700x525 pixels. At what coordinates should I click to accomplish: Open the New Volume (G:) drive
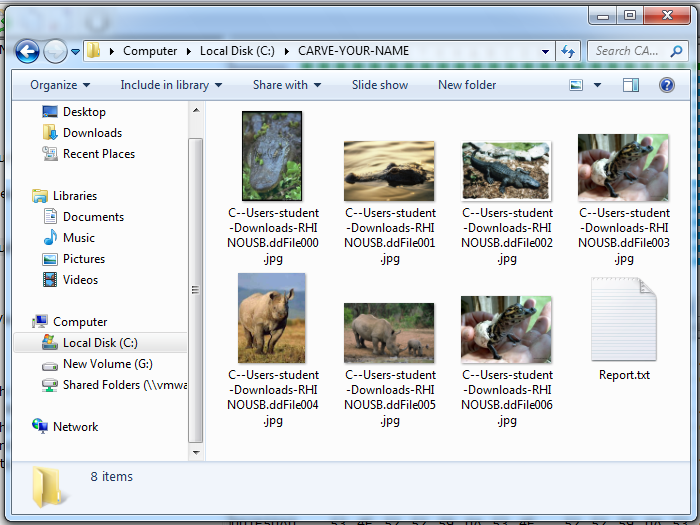tap(107, 364)
